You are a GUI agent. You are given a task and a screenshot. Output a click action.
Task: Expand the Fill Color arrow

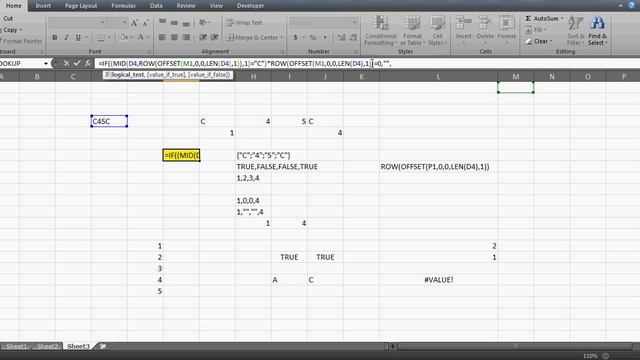pos(132,38)
